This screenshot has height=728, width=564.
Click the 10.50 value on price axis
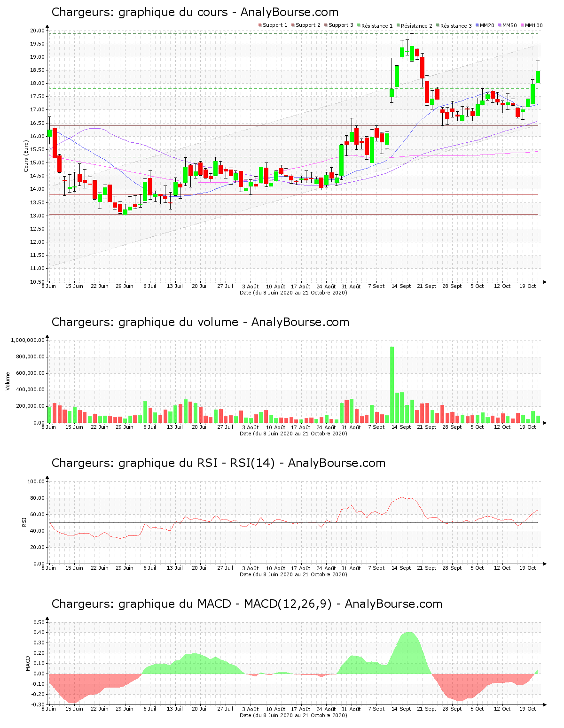pyautogui.click(x=37, y=282)
